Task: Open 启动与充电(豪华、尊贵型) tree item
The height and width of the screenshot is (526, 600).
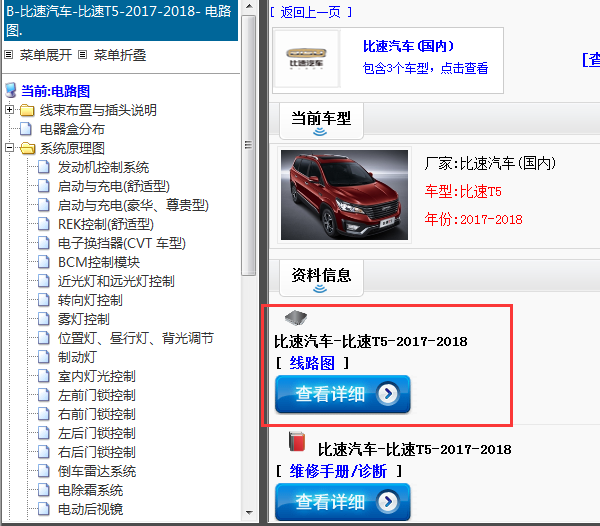Action: tap(133, 205)
